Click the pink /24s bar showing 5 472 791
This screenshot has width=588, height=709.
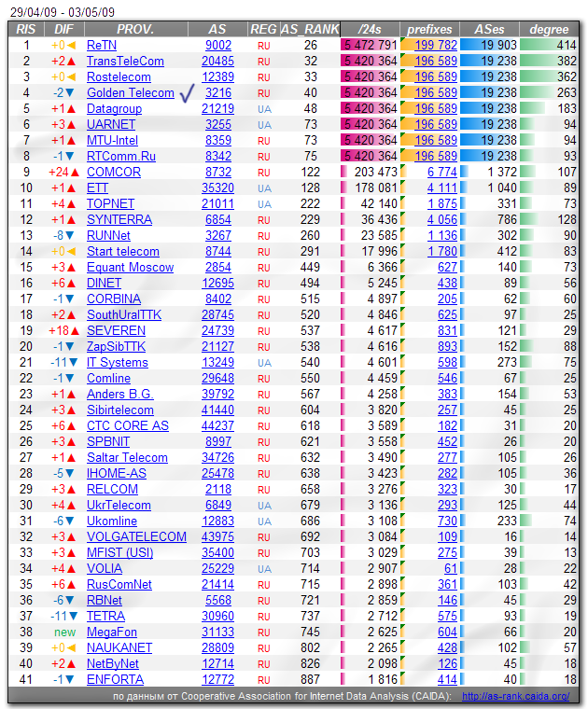[369, 45]
